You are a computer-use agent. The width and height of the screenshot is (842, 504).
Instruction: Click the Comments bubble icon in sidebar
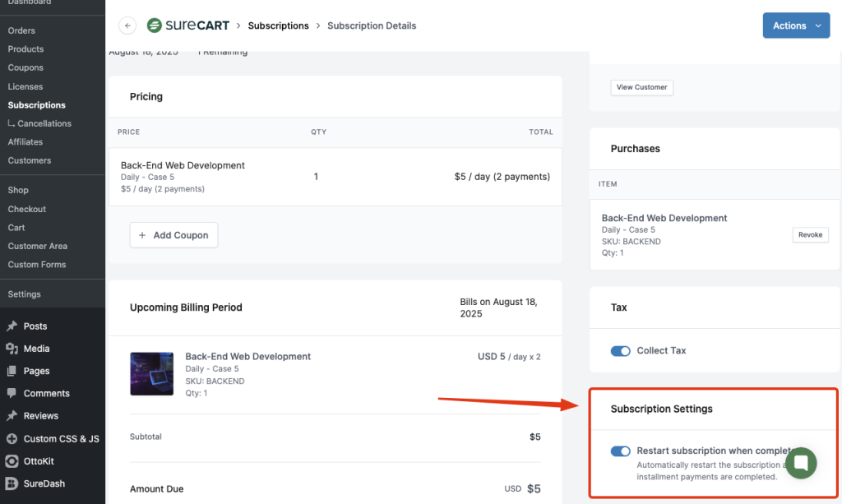click(x=12, y=394)
